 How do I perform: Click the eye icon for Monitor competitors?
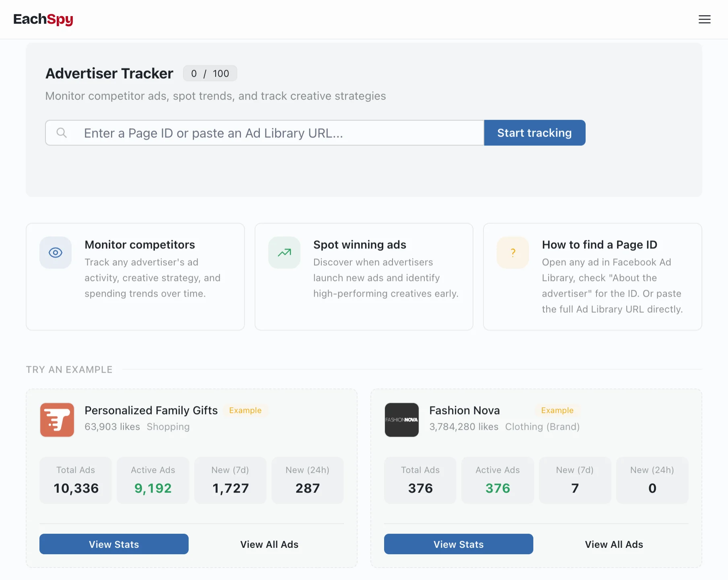(56, 252)
